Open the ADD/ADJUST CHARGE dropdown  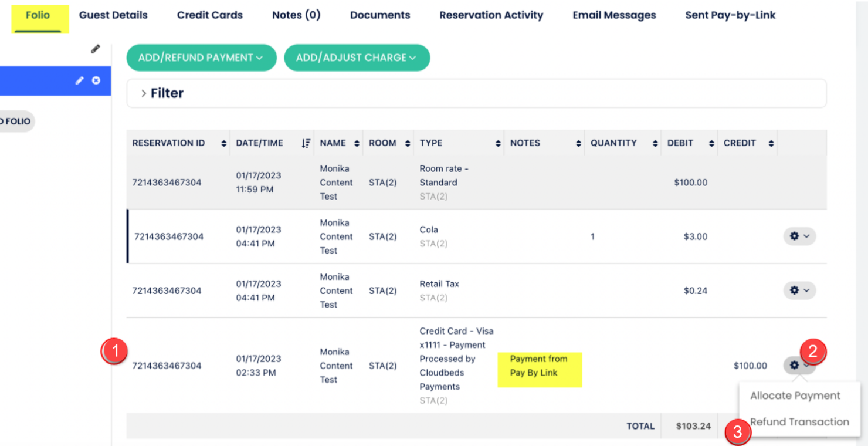[x=357, y=58]
